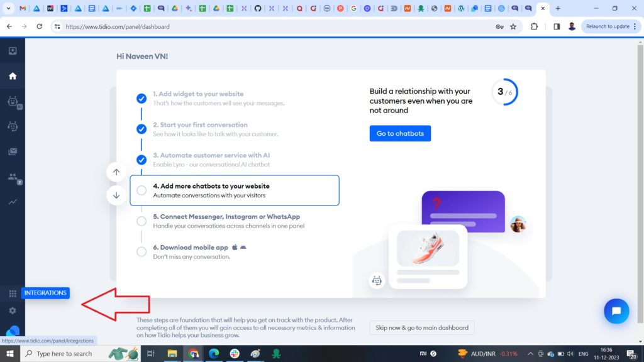Open the Visitors people icon in sidebar
644x362 pixels.
[x=14, y=177]
